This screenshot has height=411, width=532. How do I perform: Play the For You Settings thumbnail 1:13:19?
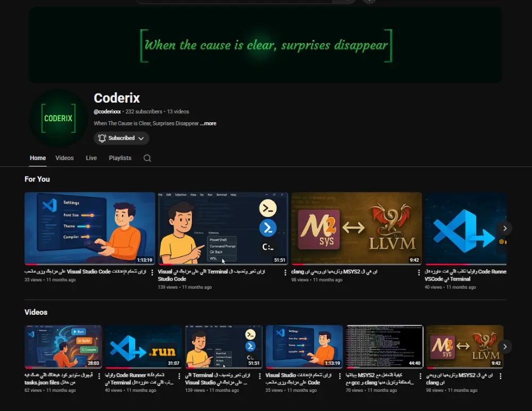89,228
